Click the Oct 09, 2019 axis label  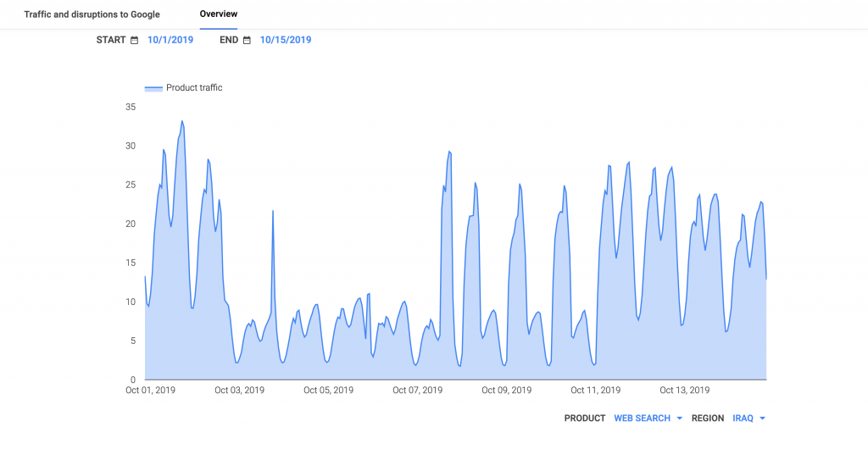(507, 391)
